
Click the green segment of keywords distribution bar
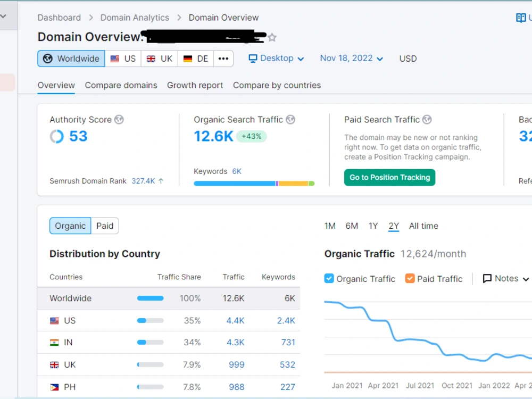click(311, 184)
